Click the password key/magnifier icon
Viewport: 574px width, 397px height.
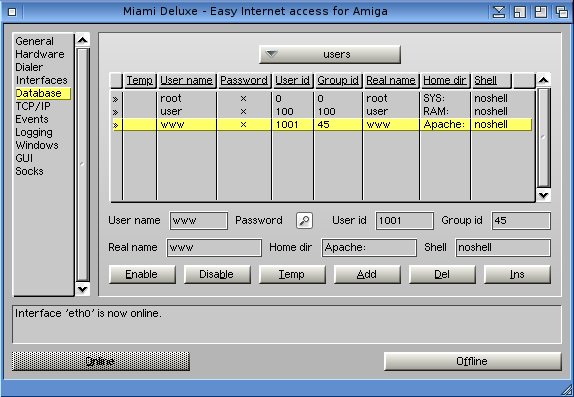[x=304, y=220]
